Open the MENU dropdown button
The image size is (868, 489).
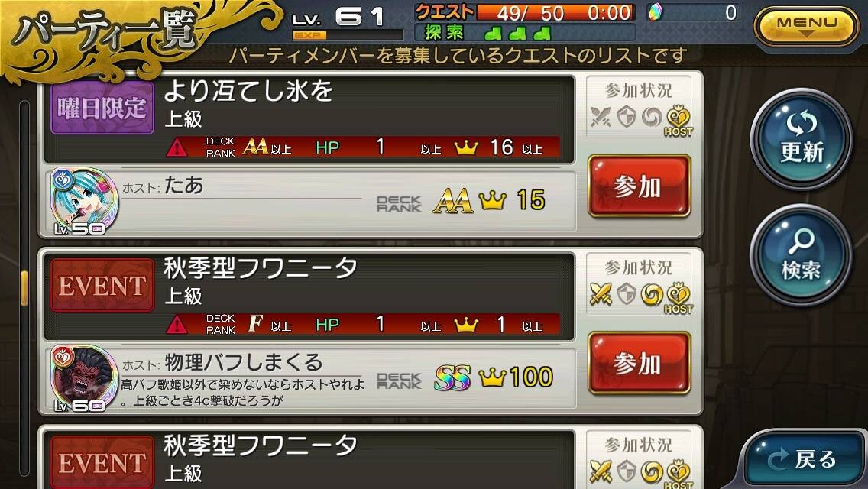(807, 24)
